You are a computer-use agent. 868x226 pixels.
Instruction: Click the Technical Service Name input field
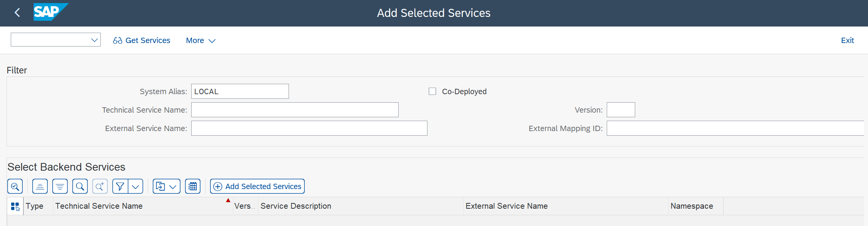(295, 110)
